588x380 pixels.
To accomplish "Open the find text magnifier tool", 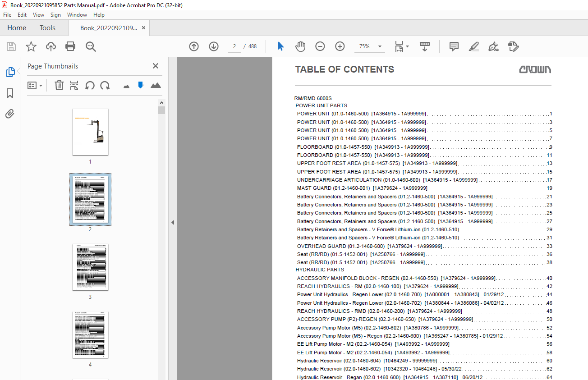I will [x=91, y=46].
